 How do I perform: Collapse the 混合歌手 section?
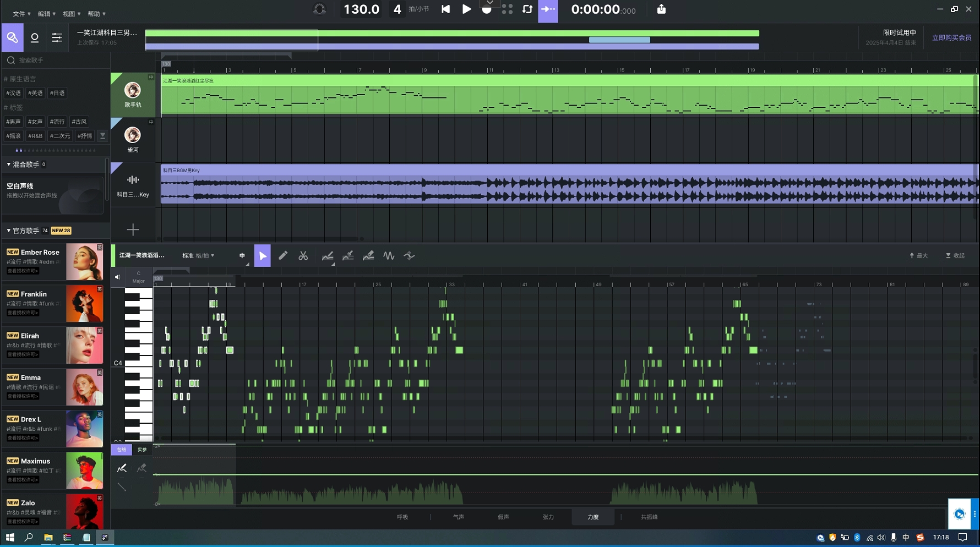[x=9, y=165]
